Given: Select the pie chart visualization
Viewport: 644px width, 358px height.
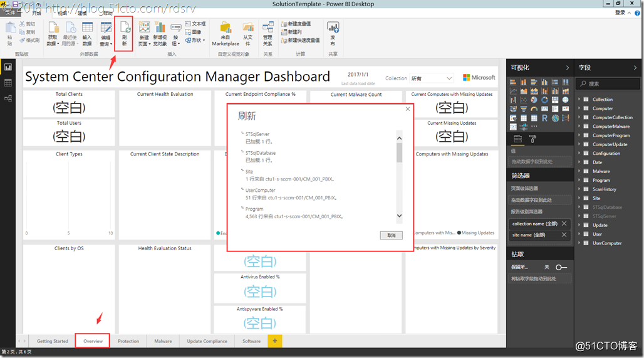Looking at the screenshot, I should click(x=534, y=100).
